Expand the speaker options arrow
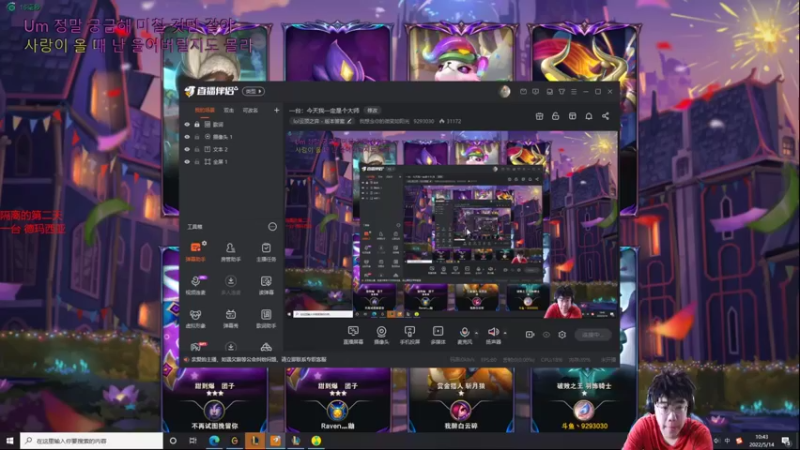The width and height of the screenshot is (800, 450). pyautogui.click(x=505, y=333)
